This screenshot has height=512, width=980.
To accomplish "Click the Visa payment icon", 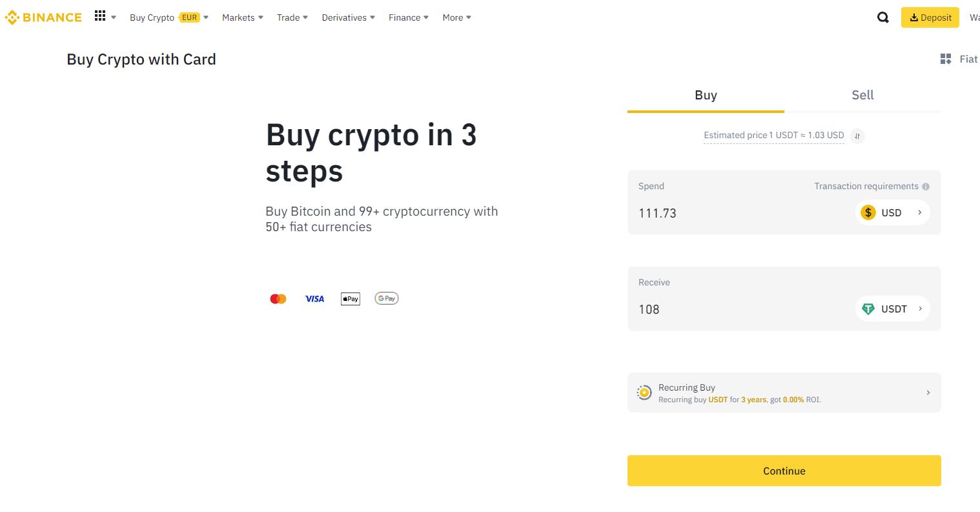I will pyautogui.click(x=314, y=299).
